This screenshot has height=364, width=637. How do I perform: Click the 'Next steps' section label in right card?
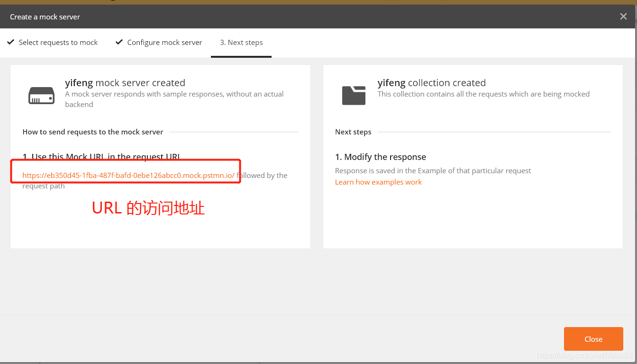pos(353,132)
